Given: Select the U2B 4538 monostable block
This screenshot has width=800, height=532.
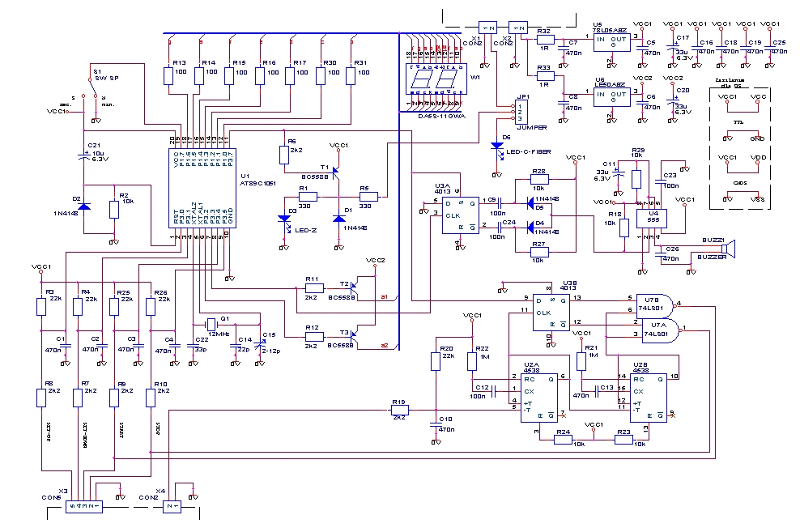Looking at the screenshot, I should tap(648, 398).
